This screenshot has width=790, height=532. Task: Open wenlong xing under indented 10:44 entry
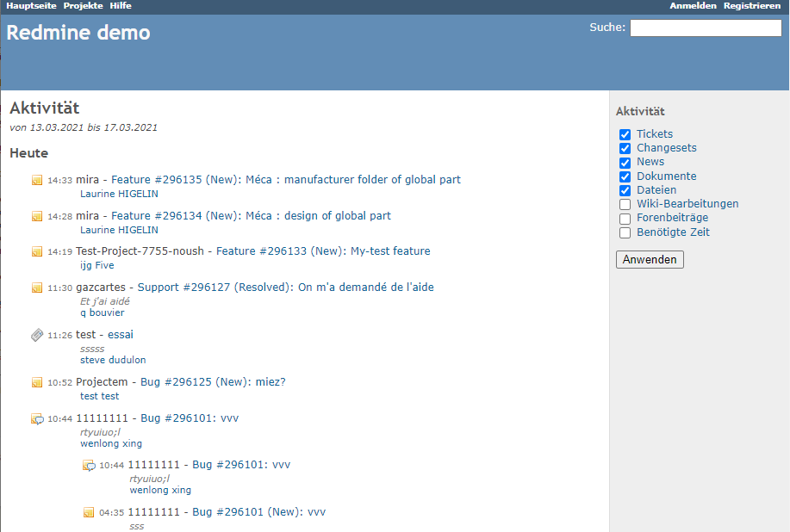tap(160, 490)
